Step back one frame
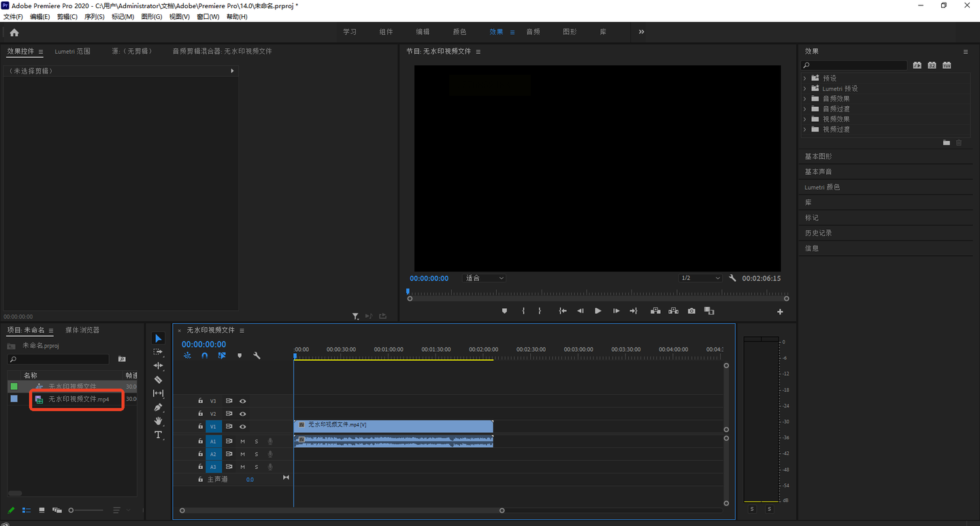 581,311
